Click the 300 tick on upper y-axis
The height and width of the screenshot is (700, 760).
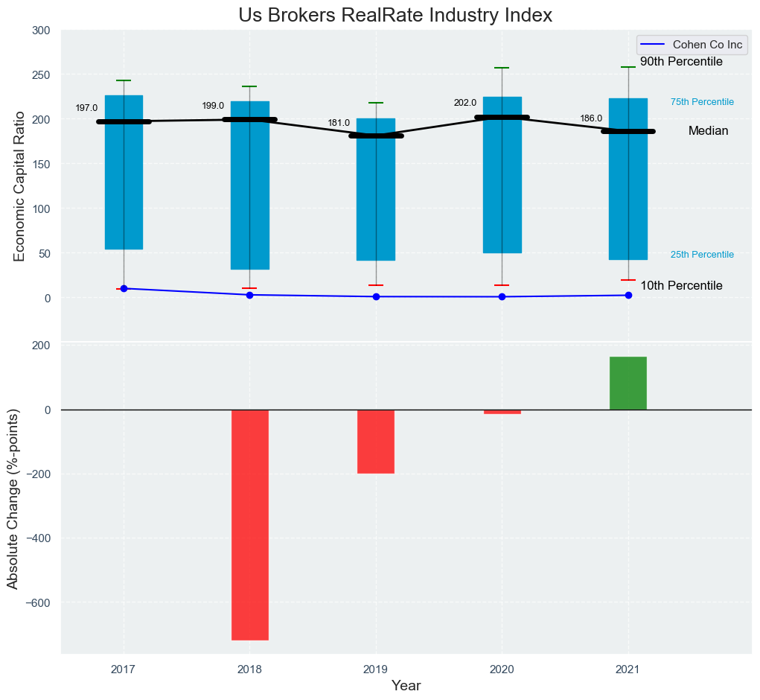pyautogui.click(x=41, y=30)
